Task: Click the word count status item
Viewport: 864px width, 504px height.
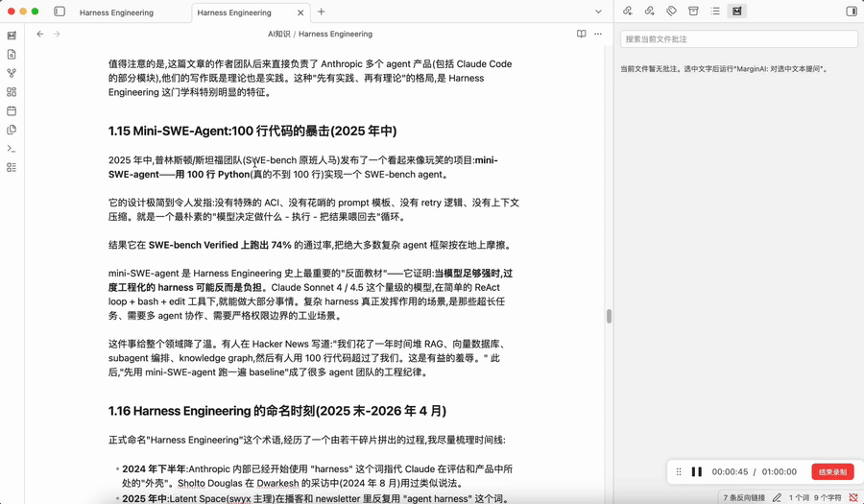Action: (x=799, y=497)
